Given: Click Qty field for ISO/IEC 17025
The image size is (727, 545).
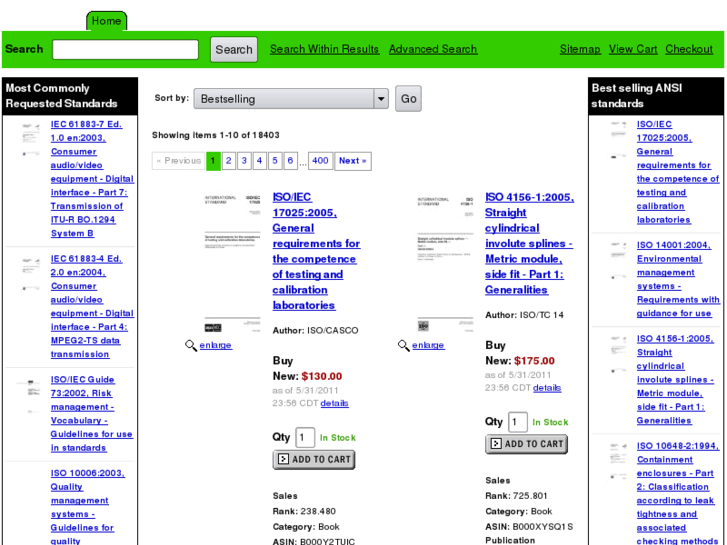Looking at the screenshot, I should coord(306,437).
